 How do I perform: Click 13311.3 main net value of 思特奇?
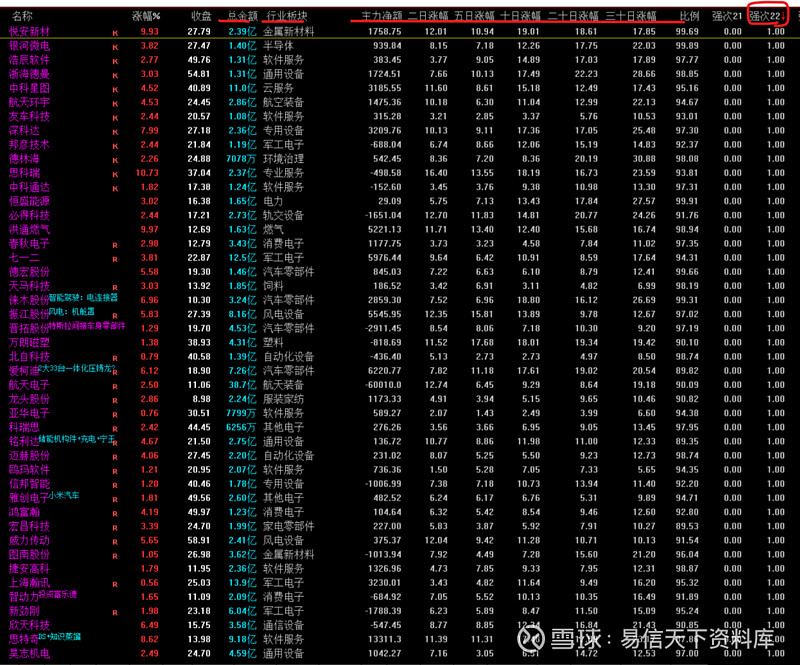click(384, 639)
